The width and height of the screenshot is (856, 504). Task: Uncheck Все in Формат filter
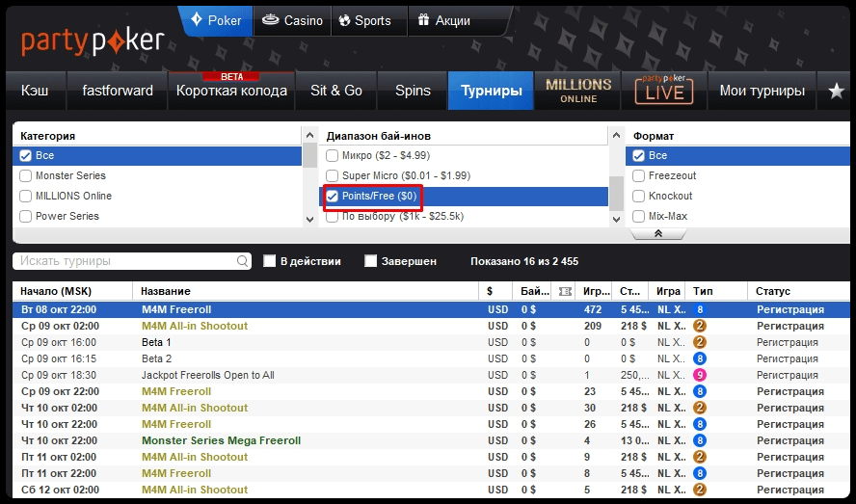pos(639,155)
